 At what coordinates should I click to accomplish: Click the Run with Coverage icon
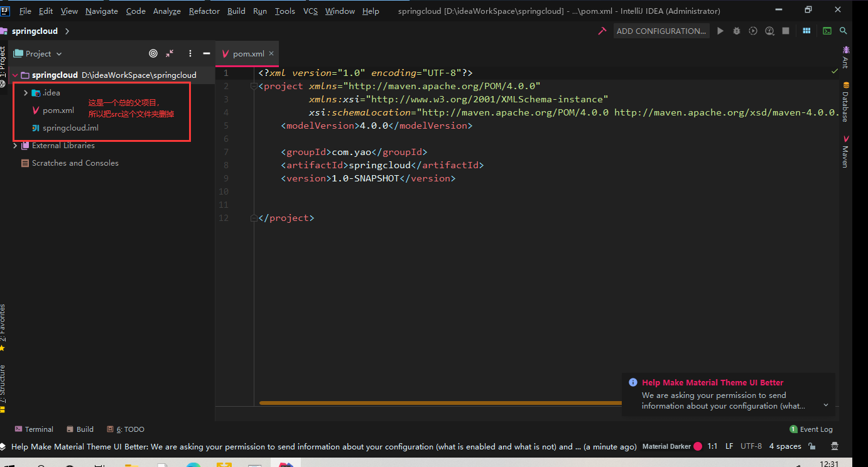[x=753, y=31]
